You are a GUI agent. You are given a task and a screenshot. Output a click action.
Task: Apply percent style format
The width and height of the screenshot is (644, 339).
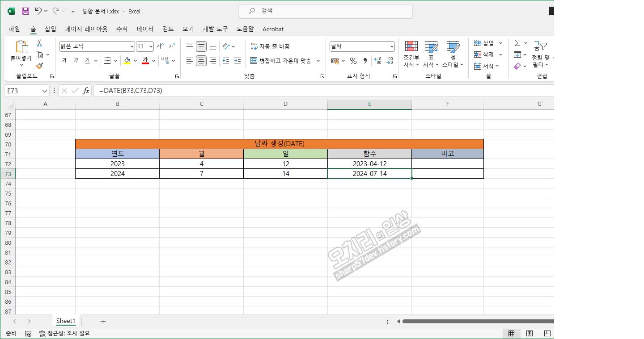coord(353,61)
